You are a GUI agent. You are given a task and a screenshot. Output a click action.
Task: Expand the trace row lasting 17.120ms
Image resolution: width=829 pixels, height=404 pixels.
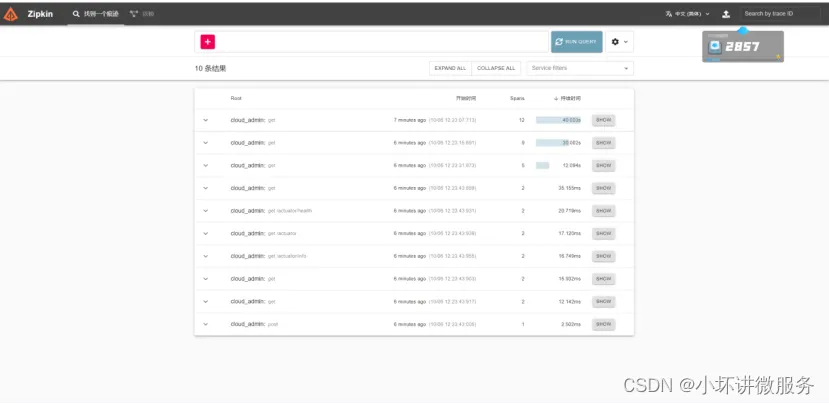[206, 233]
